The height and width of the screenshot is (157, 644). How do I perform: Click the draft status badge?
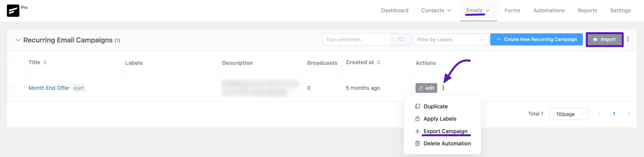tap(78, 88)
